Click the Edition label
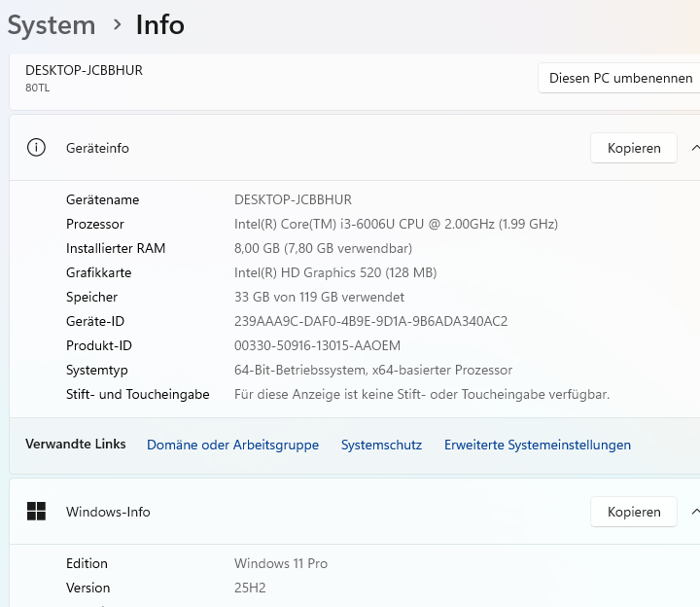The width and height of the screenshot is (700, 607). [x=87, y=563]
